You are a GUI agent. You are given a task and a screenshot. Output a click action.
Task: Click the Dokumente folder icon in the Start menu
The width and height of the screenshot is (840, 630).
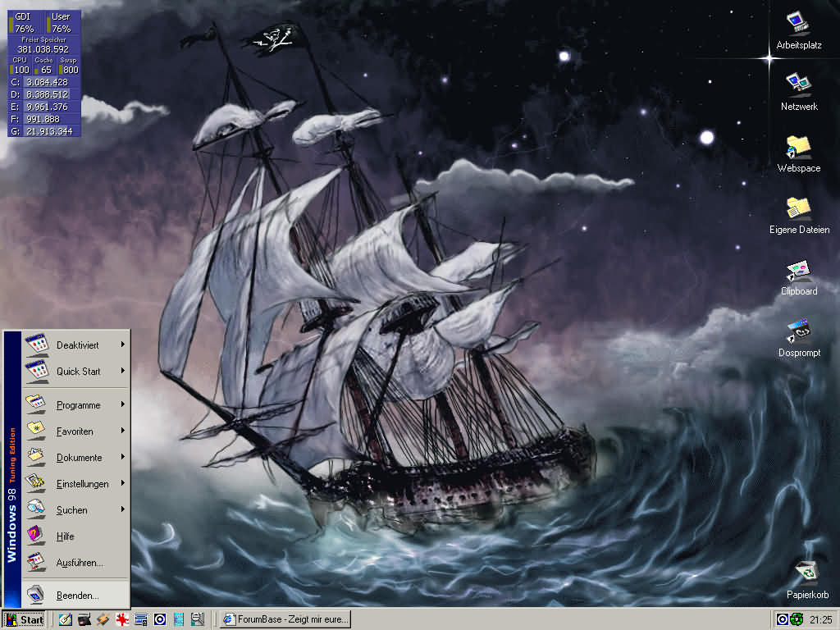[36, 457]
